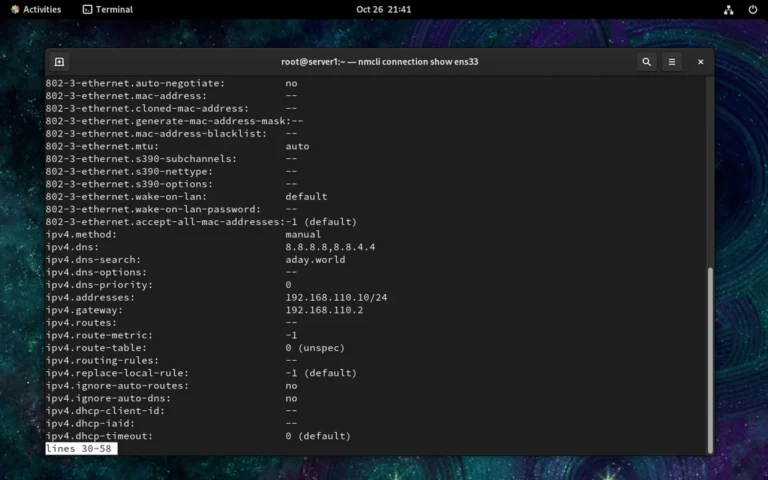Click the power icon in the top bar
This screenshot has width=768, height=480.
(753, 9)
